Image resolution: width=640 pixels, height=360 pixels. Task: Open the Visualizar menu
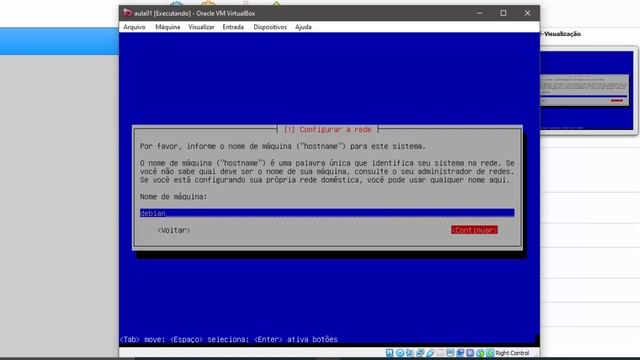(201, 27)
